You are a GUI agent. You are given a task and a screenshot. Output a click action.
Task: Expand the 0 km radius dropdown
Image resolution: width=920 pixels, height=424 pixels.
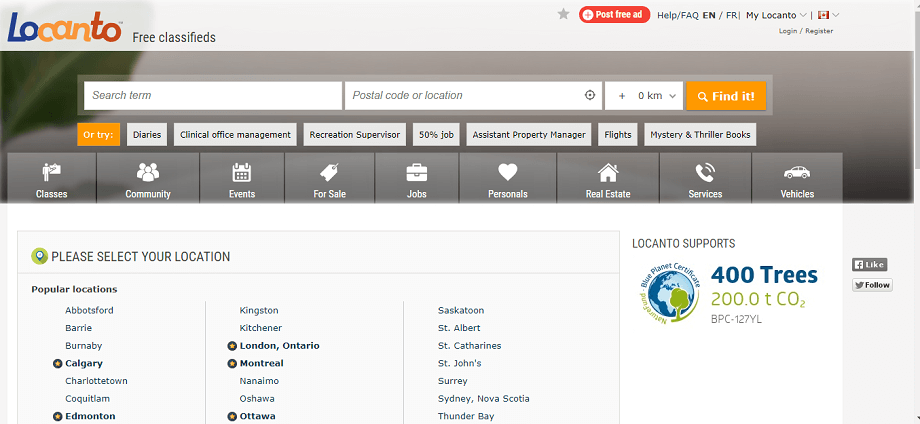click(645, 96)
